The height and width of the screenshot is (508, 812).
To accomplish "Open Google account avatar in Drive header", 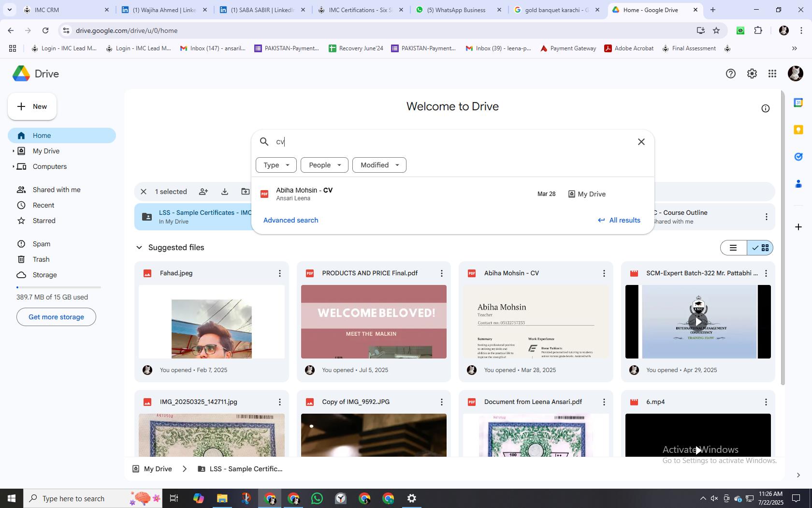I will coord(795,74).
